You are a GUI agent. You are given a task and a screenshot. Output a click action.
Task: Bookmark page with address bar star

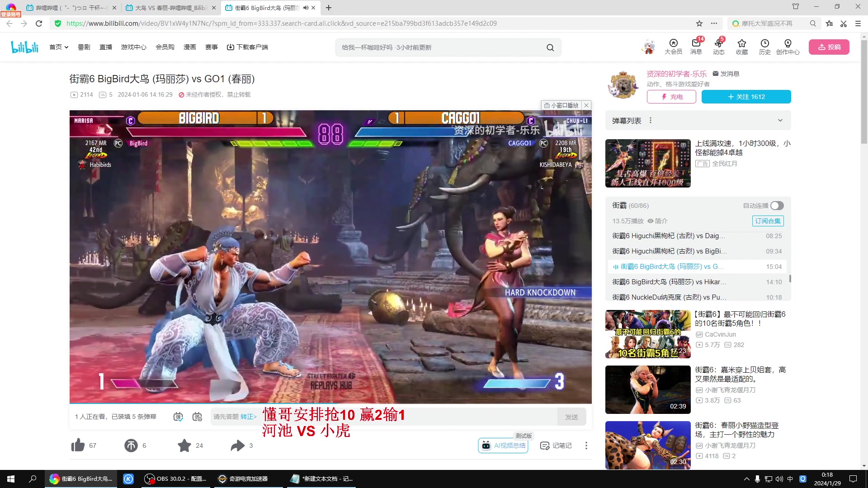(699, 23)
